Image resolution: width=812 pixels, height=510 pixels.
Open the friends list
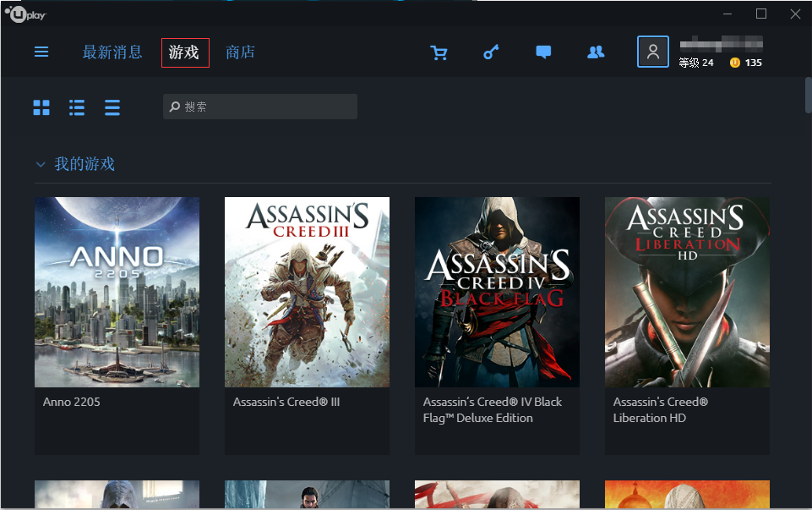596,52
